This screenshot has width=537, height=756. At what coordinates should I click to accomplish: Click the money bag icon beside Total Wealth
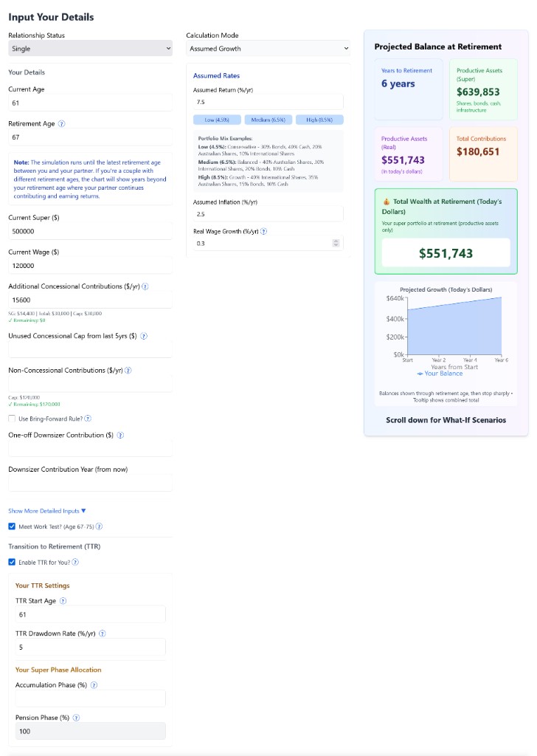point(387,202)
